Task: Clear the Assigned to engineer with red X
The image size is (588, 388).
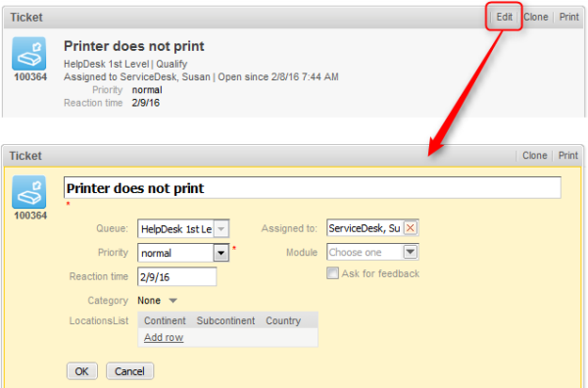Action: pyautogui.click(x=411, y=228)
